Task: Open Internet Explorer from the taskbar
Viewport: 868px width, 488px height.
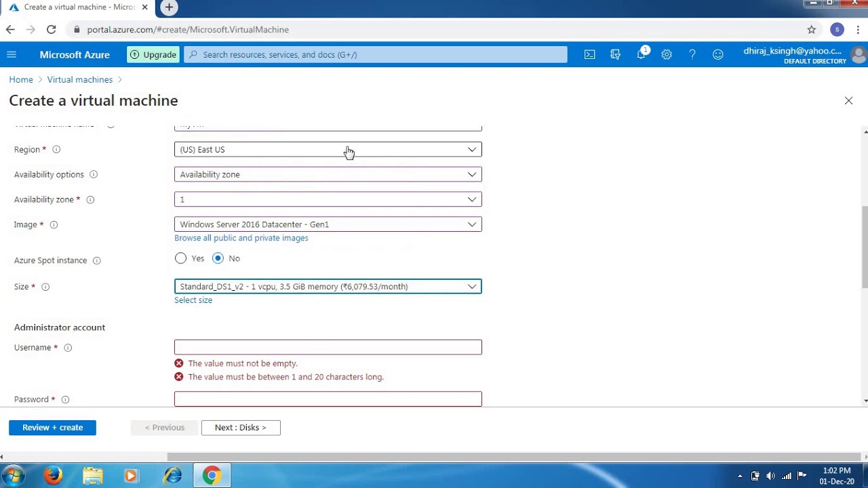Action: (x=172, y=476)
